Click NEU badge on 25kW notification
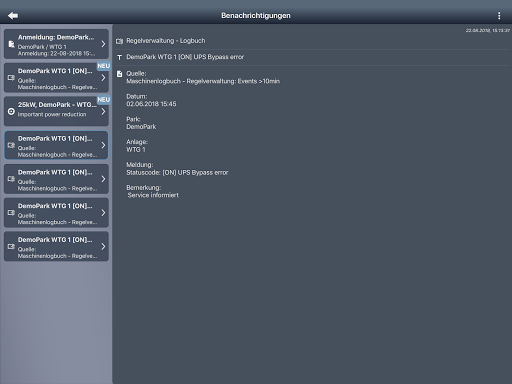 tap(104, 100)
